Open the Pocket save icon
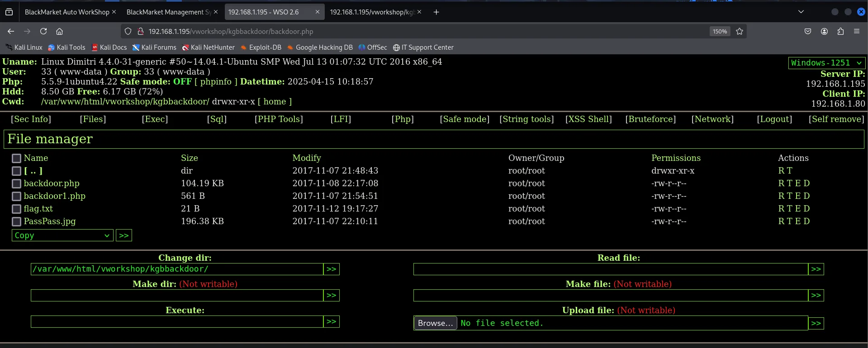This screenshot has width=868, height=348. click(808, 31)
